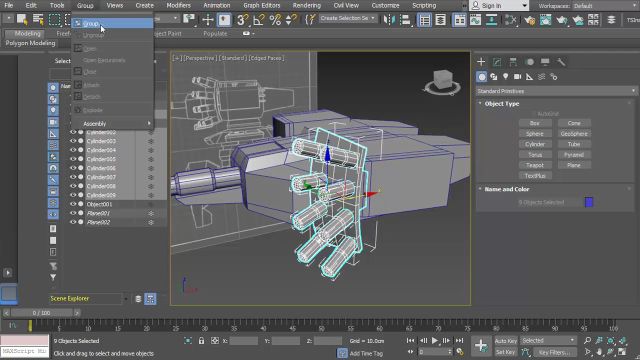Open the Workspaces Default dropdown
Image resolution: width=640 pixels, height=360 pixels.
point(605,6)
